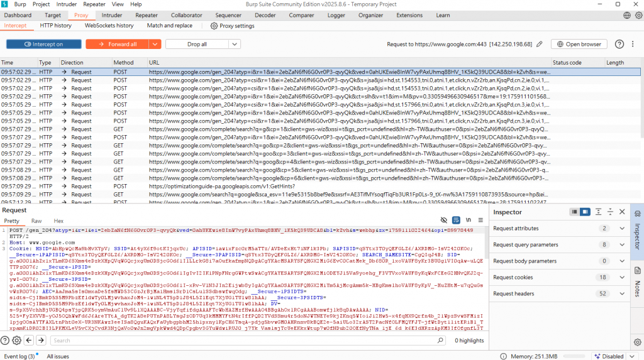This screenshot has width=644, height=360.
Task: Open the Intercept help question-mark icon
Action: [619, 44]
